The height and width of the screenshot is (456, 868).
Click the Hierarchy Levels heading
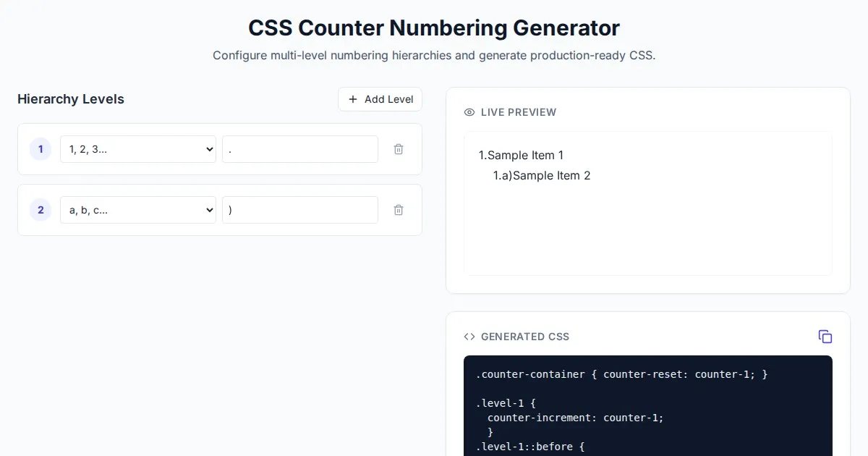coord(71,99)
